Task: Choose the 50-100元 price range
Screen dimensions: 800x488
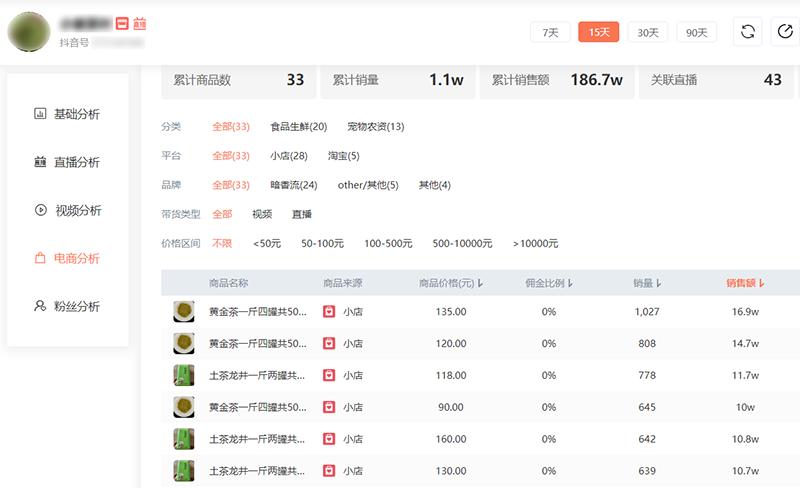Action: point(322,243)
